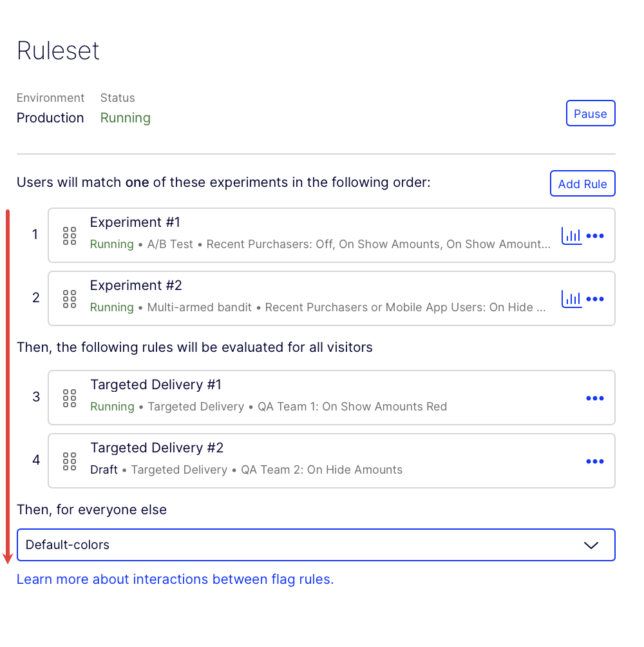Open results chart for Experiment #2
Image resolution: width=644 pixels, height=647 pixels.
click(571, 298)
